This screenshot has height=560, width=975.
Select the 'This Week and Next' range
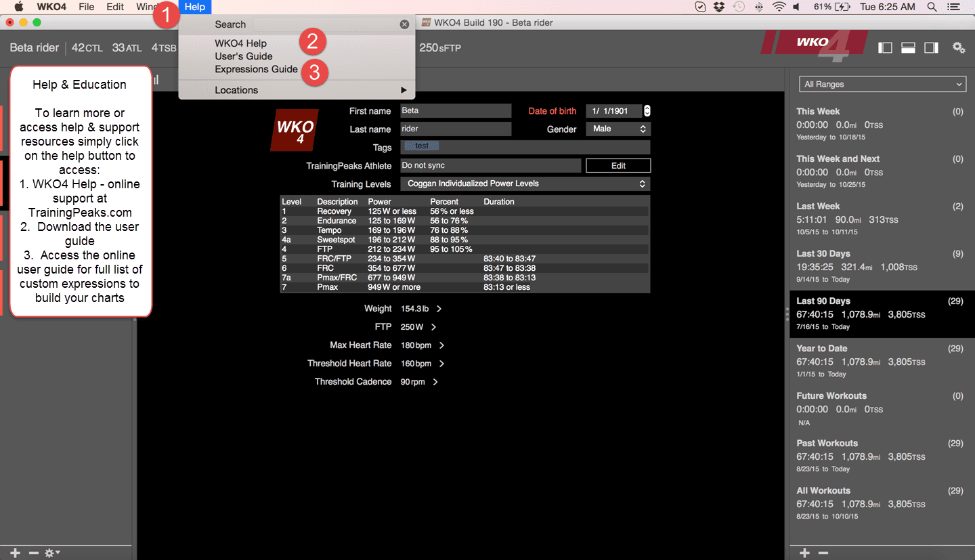tap(882, 172)
